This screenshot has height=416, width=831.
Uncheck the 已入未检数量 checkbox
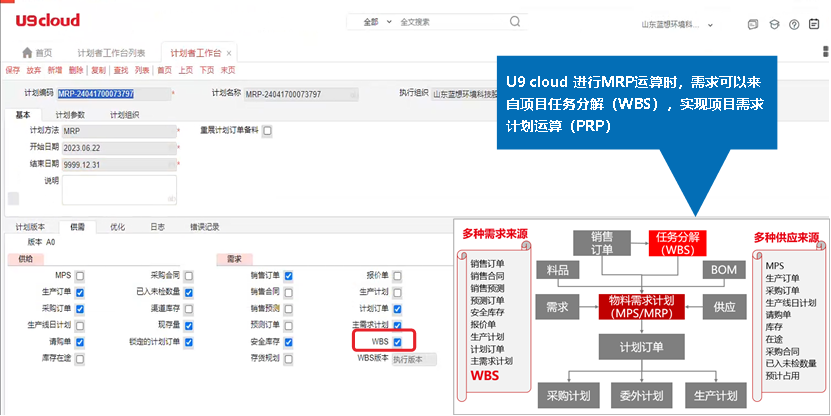189,293
